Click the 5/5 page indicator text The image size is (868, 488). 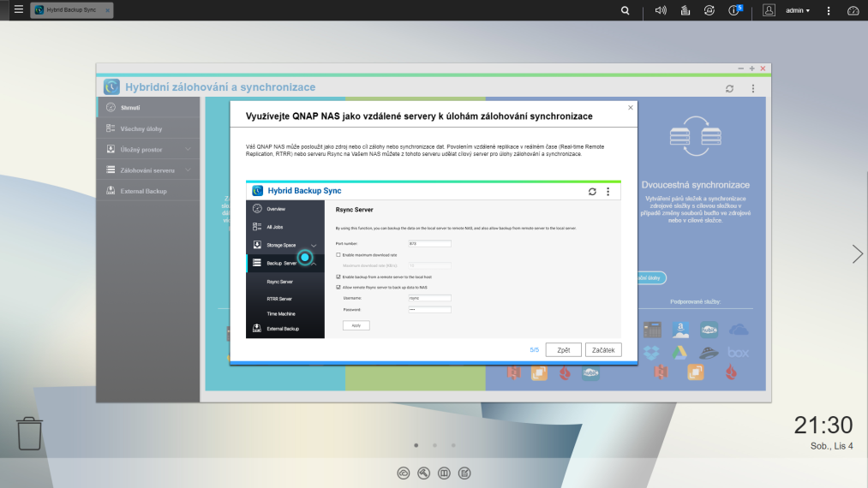pos(534,349)
